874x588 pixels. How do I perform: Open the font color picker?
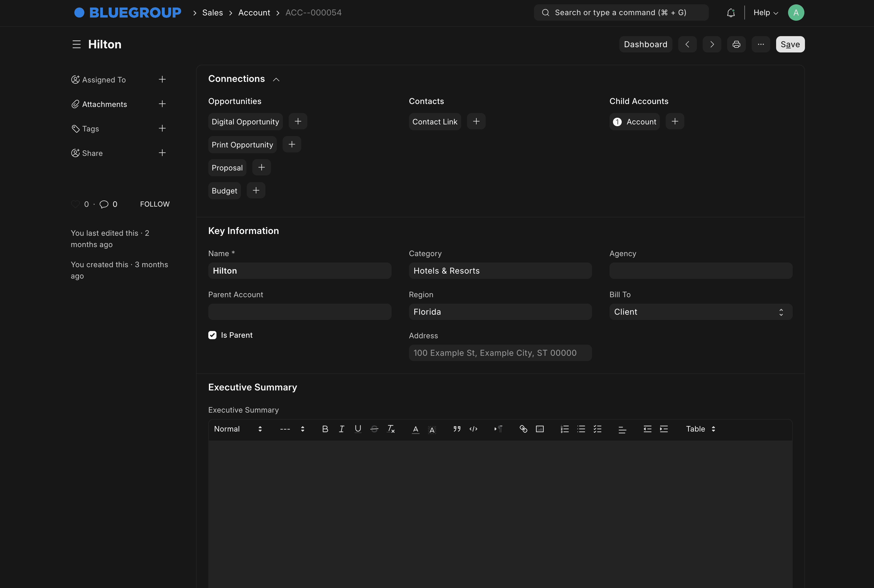(415, 429)
